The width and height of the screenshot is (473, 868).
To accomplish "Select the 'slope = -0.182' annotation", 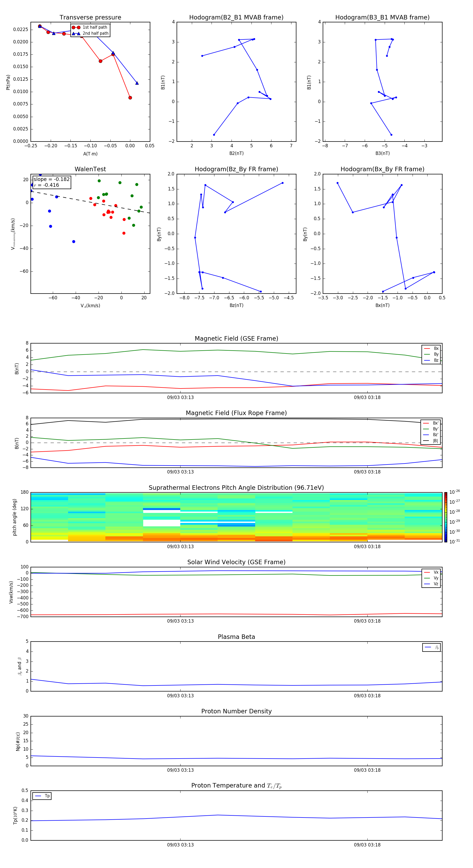I will pos(52,179).
